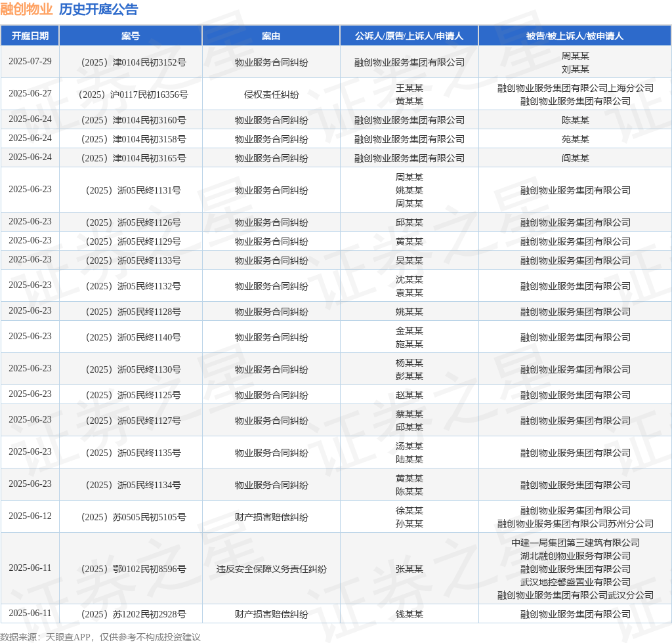Click defendant cell 阎某某

(575, 159)
